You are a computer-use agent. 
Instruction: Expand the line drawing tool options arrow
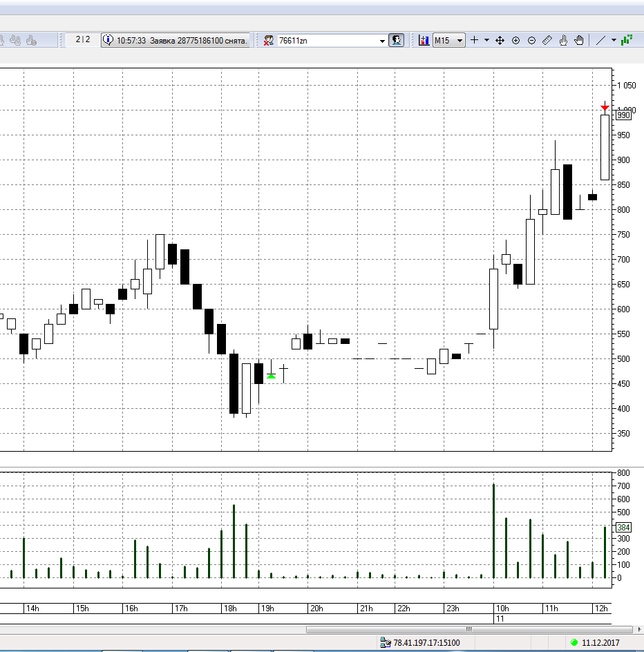pyautogui.click(x=614, y=40)
